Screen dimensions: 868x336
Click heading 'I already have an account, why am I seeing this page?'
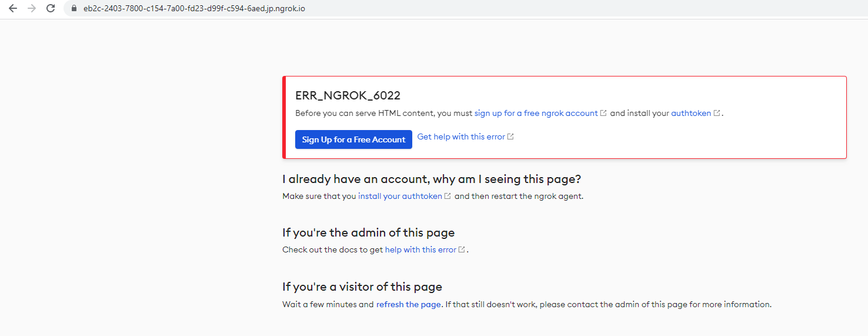pyautogui.click(x=432, y=179)
